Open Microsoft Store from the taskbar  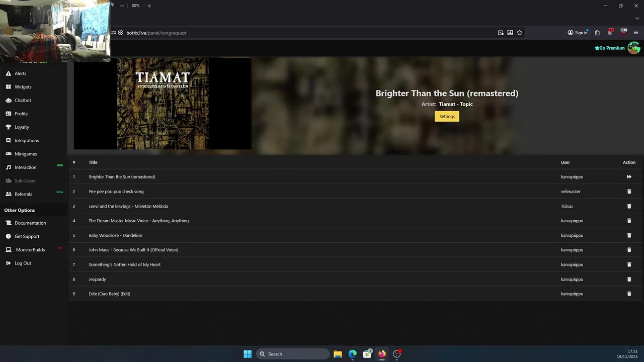[367, 354]
